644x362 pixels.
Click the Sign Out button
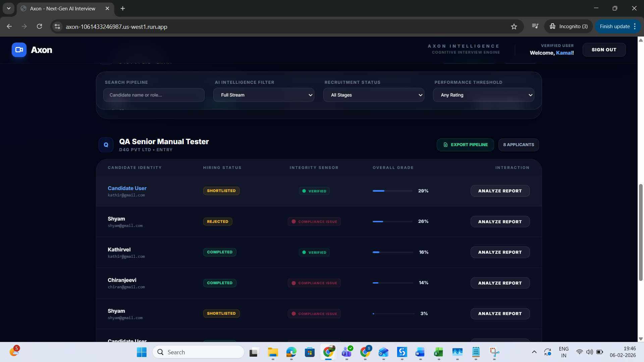point(604,50)
